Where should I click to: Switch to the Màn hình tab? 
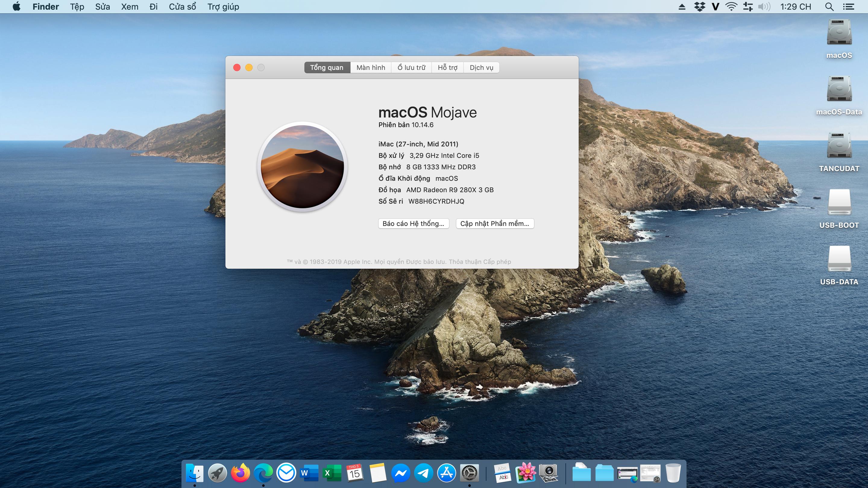[x=371, y=67]
